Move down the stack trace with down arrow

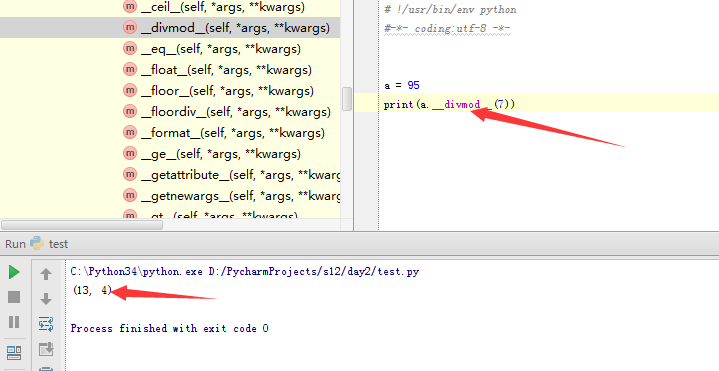tap(46, 299)
